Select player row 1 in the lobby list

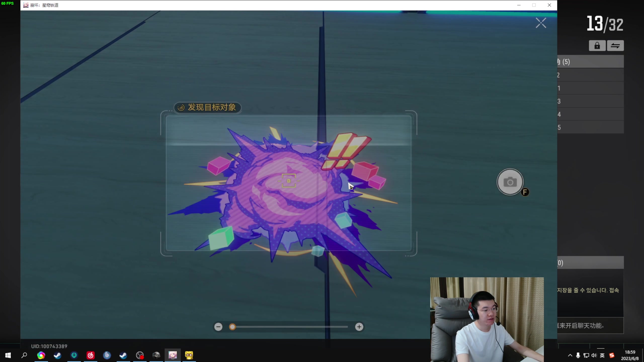(x=590, y=88)
